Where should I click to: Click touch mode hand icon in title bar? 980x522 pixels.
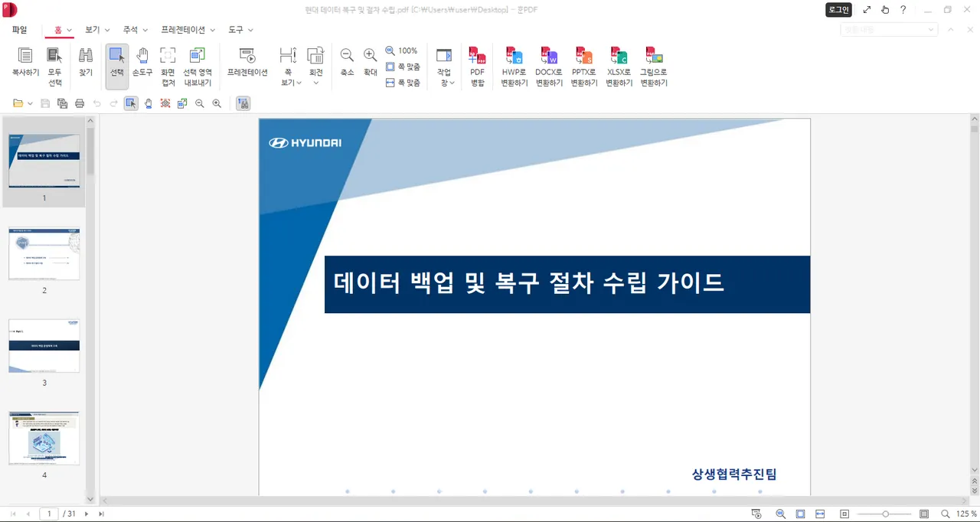coord(885,9)
